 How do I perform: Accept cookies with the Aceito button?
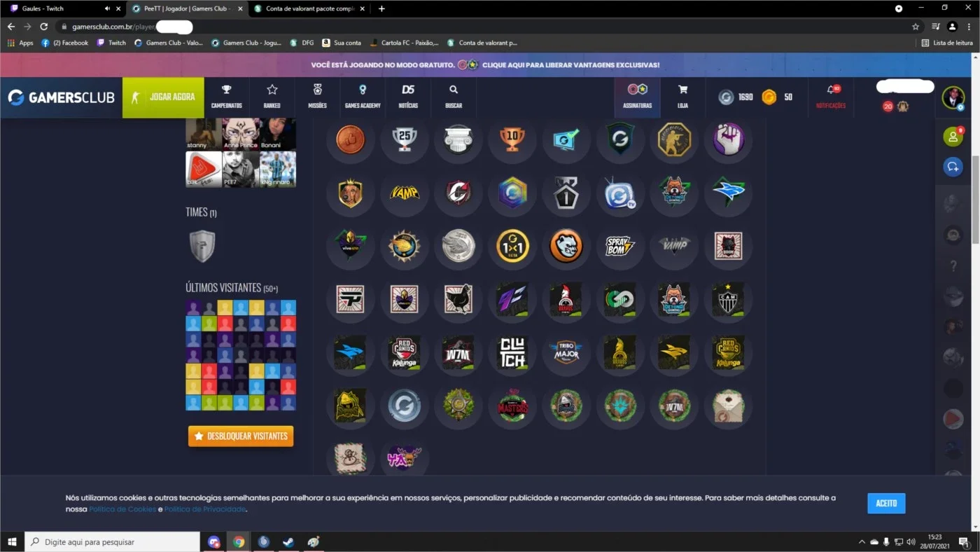(886, 503)
